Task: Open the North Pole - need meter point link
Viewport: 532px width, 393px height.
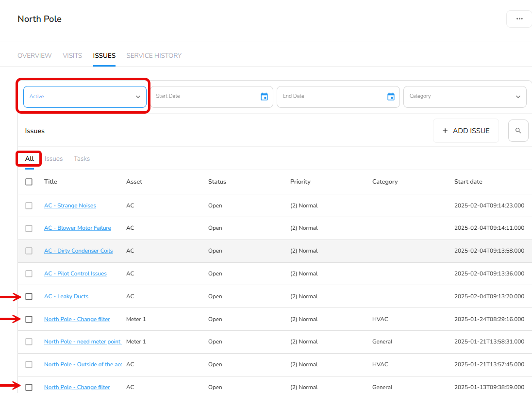Action: [83, 342]
